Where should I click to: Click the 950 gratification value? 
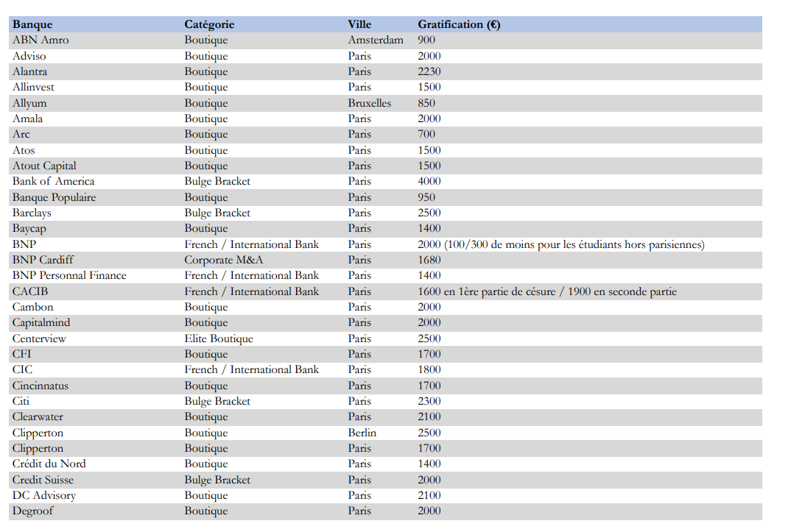point(426,197)
